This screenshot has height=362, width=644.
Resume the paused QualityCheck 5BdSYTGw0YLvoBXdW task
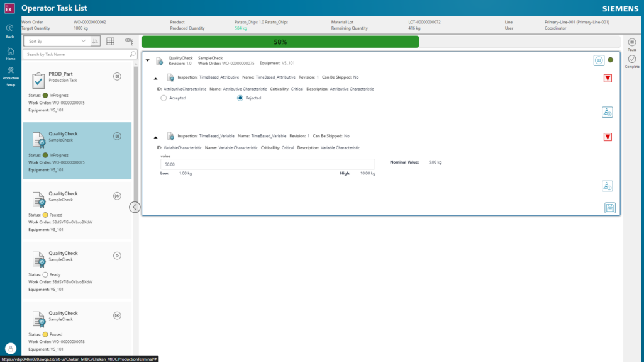coord(117,196)
